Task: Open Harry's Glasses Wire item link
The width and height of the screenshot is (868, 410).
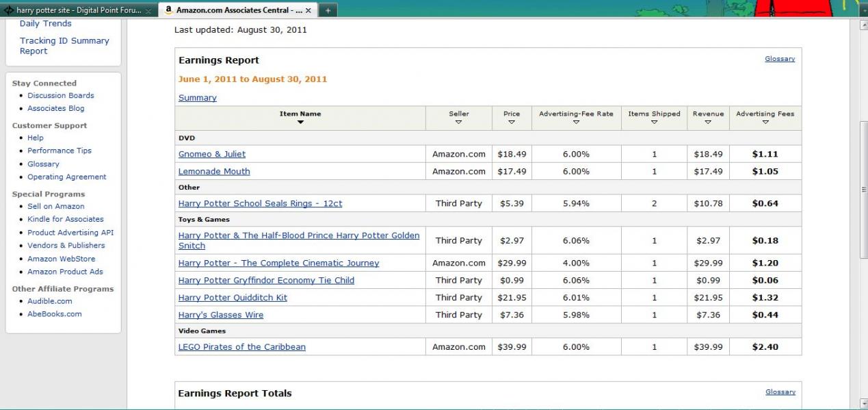Action: (221, 315)
